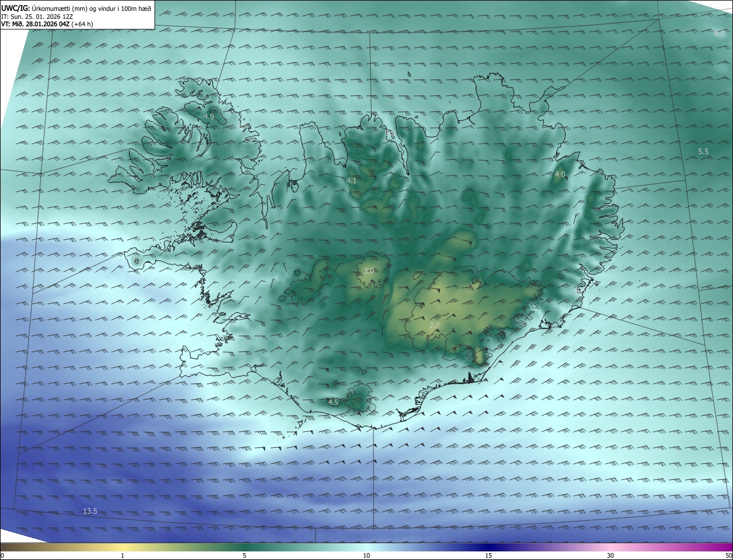Click the color scale tick label 15

tap(488, 555)
